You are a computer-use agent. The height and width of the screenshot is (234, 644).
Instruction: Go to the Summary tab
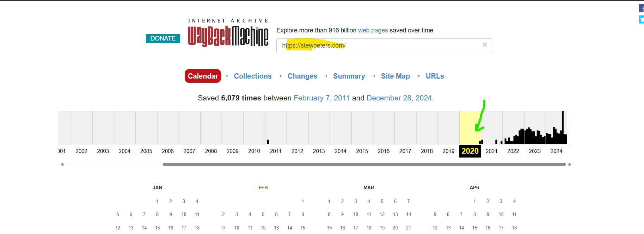(x=349, y=76)
